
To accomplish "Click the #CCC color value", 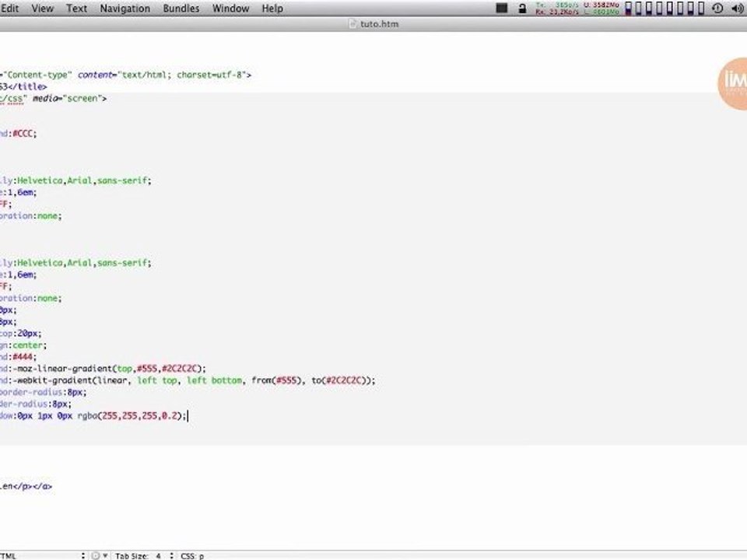I will (x=23, y=133).
